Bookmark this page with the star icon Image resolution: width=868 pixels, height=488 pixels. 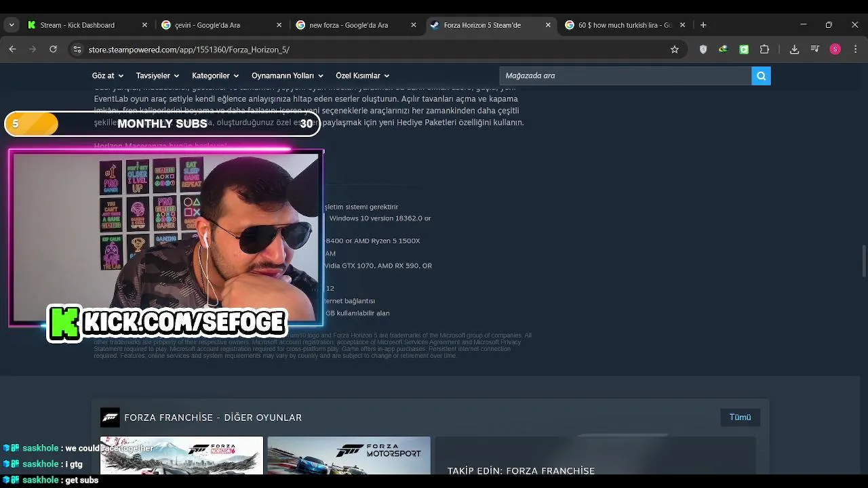[674, 49]
